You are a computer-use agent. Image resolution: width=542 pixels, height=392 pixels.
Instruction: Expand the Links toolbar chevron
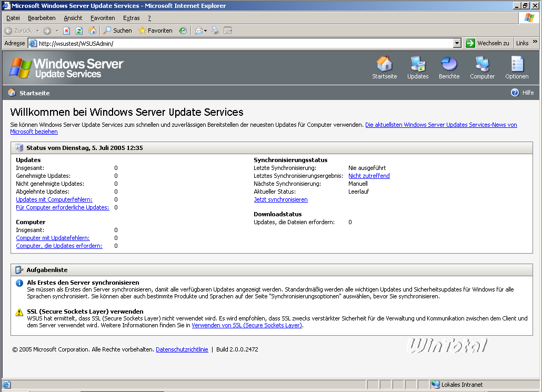pyautogui.click(x=535, y=42)
